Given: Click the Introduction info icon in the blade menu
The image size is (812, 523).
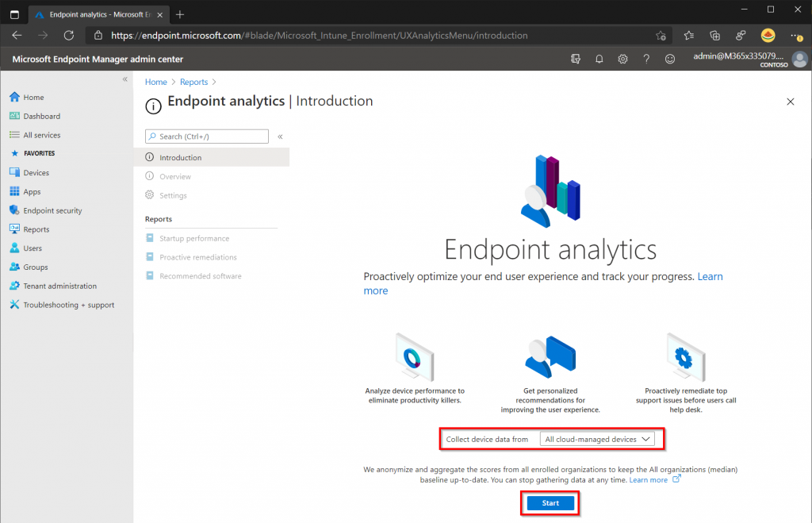Looking at the screenshot, I should click(150, 157).
